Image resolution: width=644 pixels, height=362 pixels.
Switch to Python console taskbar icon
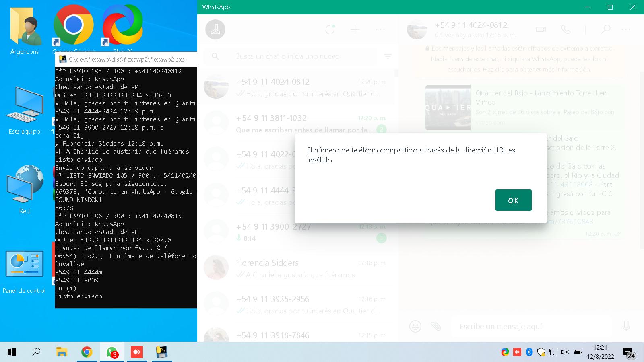162,352
